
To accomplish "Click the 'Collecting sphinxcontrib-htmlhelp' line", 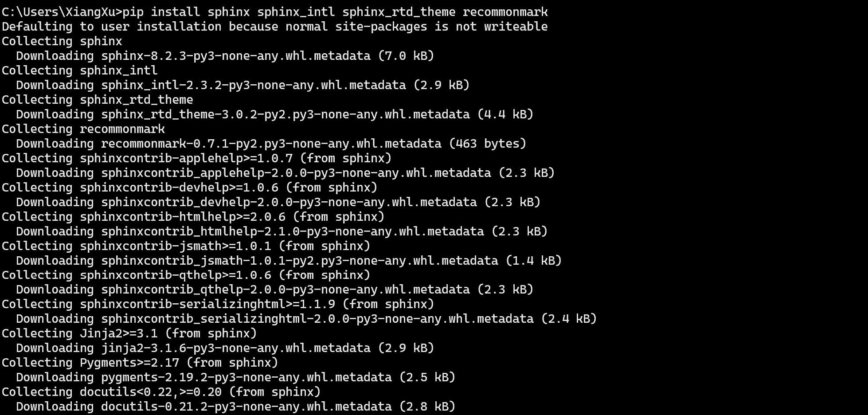I will (193, 217).
